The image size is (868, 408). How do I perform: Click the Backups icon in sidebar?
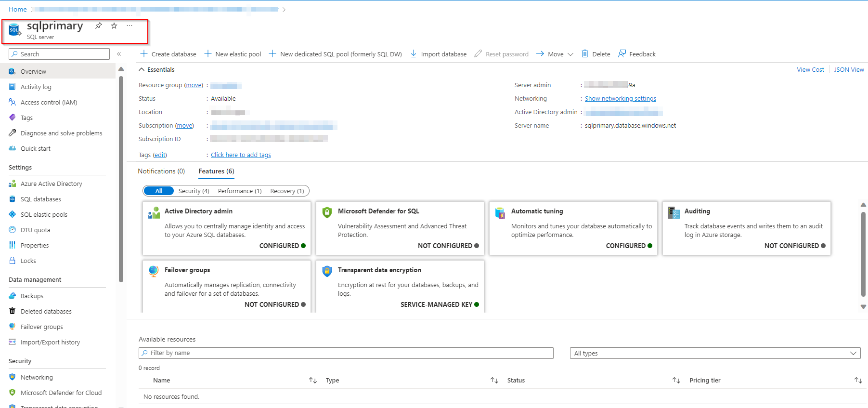pos(13,296)
